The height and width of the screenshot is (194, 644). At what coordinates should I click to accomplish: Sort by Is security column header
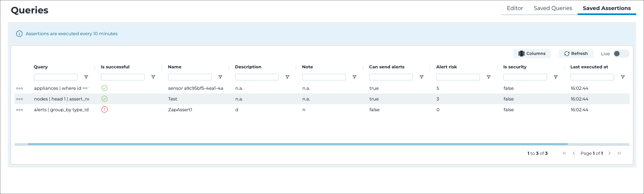click(515, 67)
